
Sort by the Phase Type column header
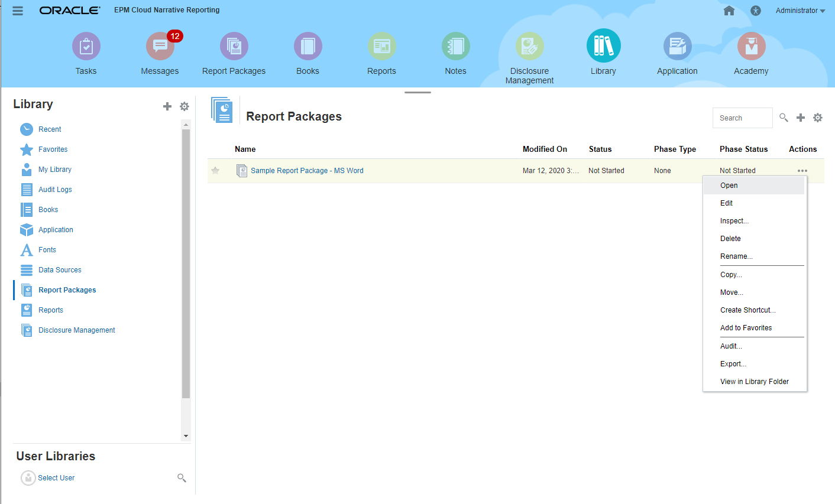[675, 149]
